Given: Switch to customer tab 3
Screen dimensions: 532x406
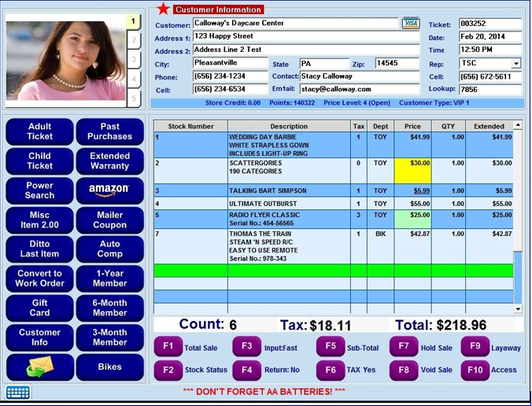Looking at the screenshot, I should pos(134,60).
